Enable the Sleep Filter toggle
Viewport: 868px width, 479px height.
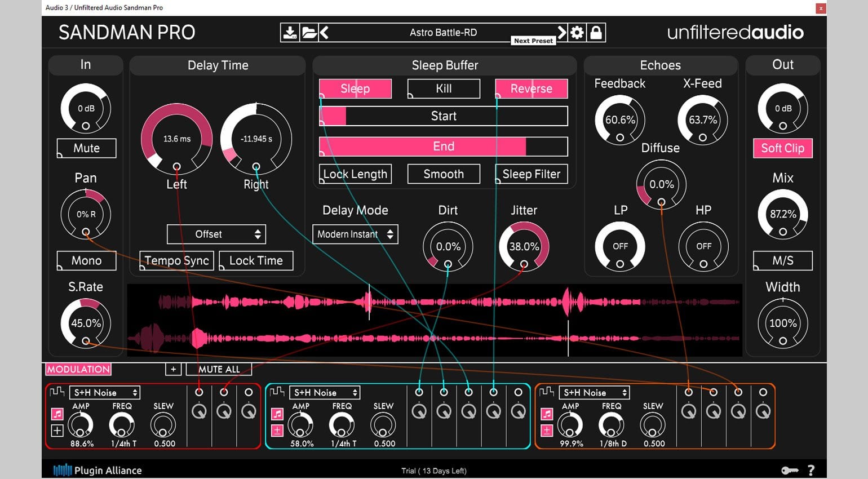(x=532, y=174)
